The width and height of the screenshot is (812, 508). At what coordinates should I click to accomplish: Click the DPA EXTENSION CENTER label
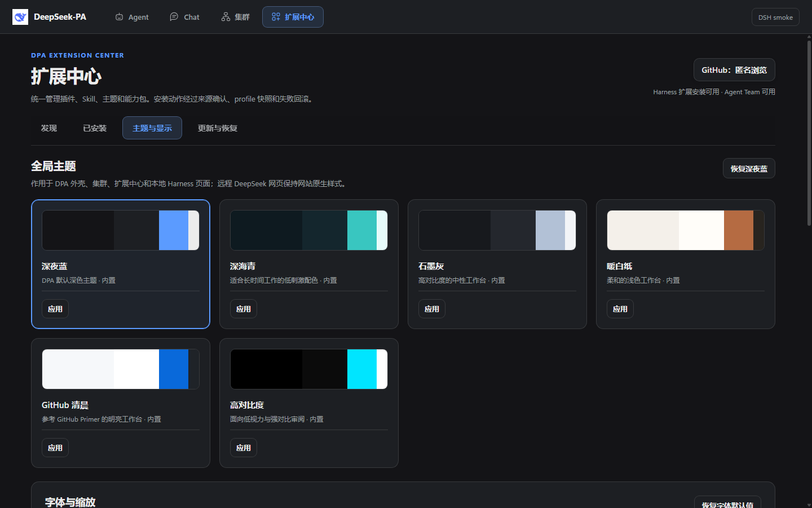[x=77, y=55]
